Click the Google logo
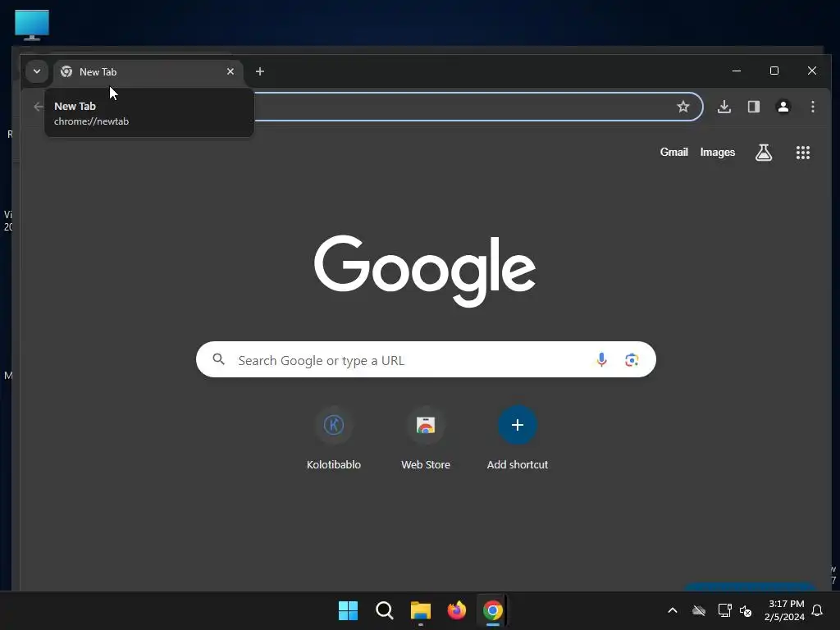The width and height of the screenshot is (840, 630). [x=425, y=271]
